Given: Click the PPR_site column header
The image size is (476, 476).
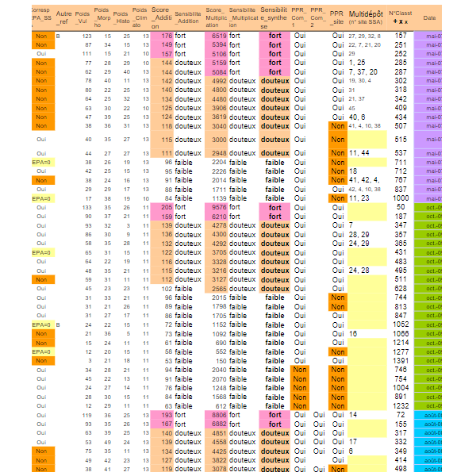Looking at the screenshot, I should click(x=338, y=18).
